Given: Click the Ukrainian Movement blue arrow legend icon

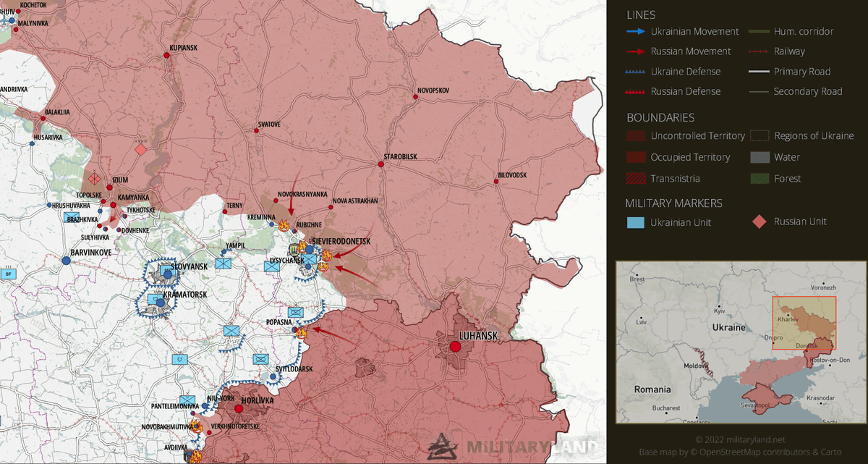Looking at the screenshot, I should click(x=636, y=31).
